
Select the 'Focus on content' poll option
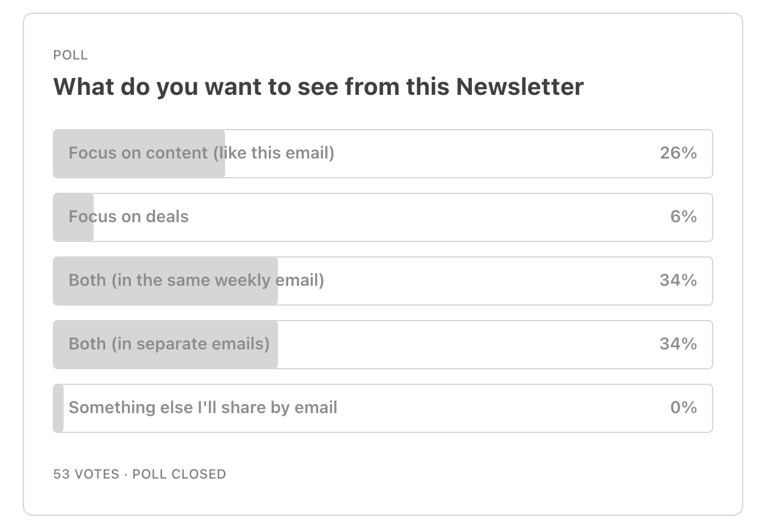[x=382, y=154]
